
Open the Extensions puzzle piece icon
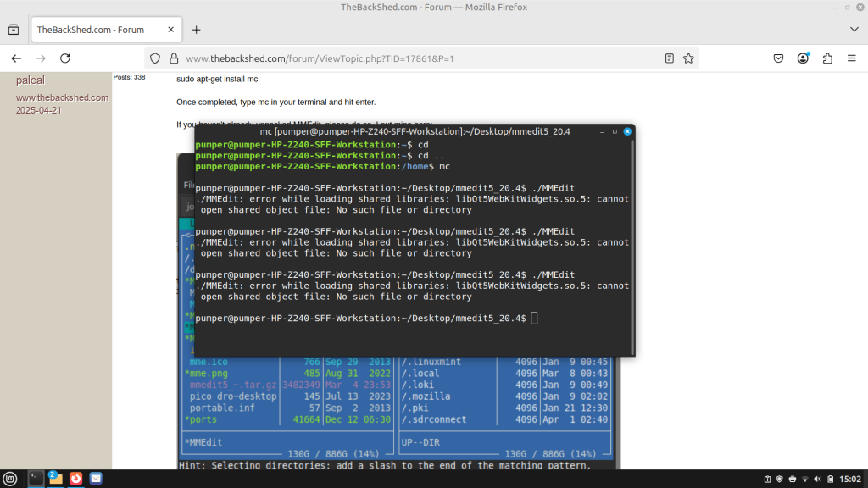pyautogui.click(x=827, y=58)
